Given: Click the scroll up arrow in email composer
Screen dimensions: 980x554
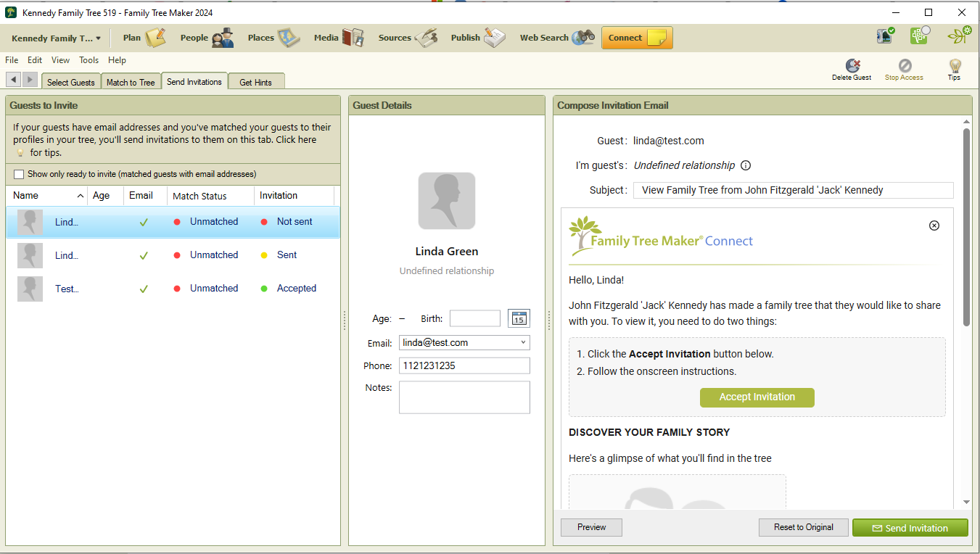Looking at the screenshot, I should (966, 122).
